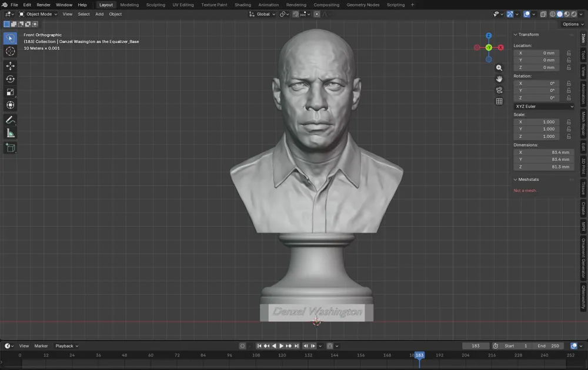The image size is (588, 370).
Task: Toggle Scale Y lock
Action: pos(569,129)
